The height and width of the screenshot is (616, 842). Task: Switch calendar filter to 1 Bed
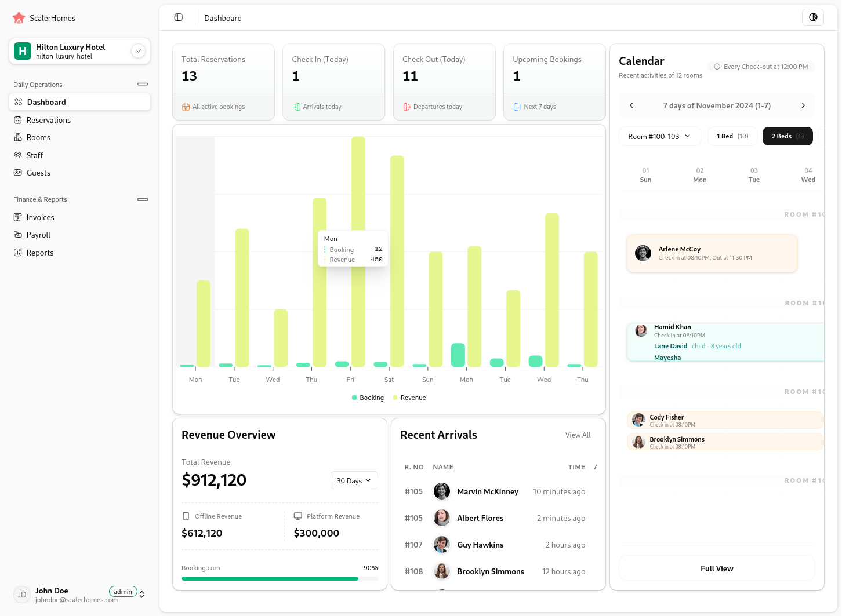(731, 136)
